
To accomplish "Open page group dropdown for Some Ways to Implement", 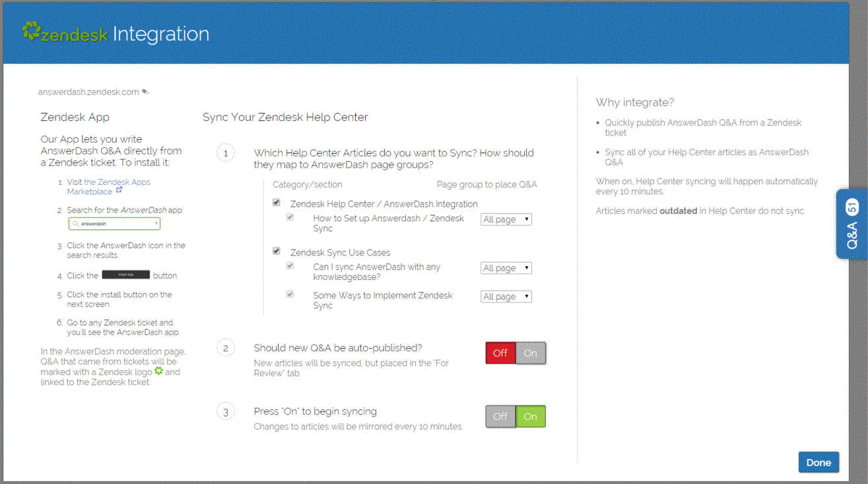I will pyautogui.click(x=506, y=296).
